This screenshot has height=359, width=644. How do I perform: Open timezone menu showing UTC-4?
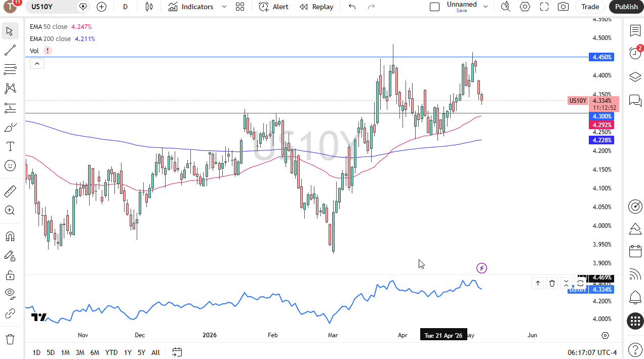(592, 352)
